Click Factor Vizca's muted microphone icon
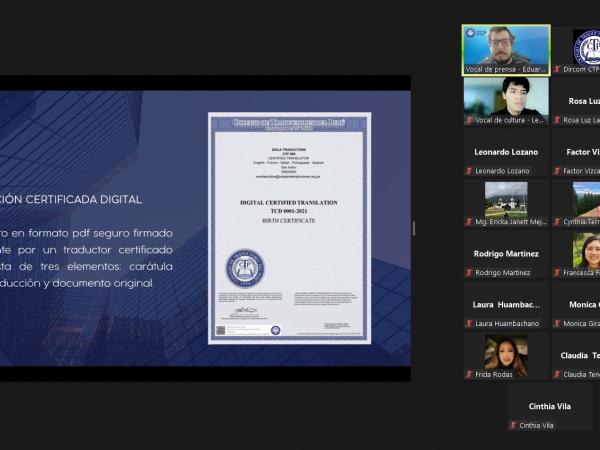The width and height of the screenshot is (600, 450). [557, 171]
